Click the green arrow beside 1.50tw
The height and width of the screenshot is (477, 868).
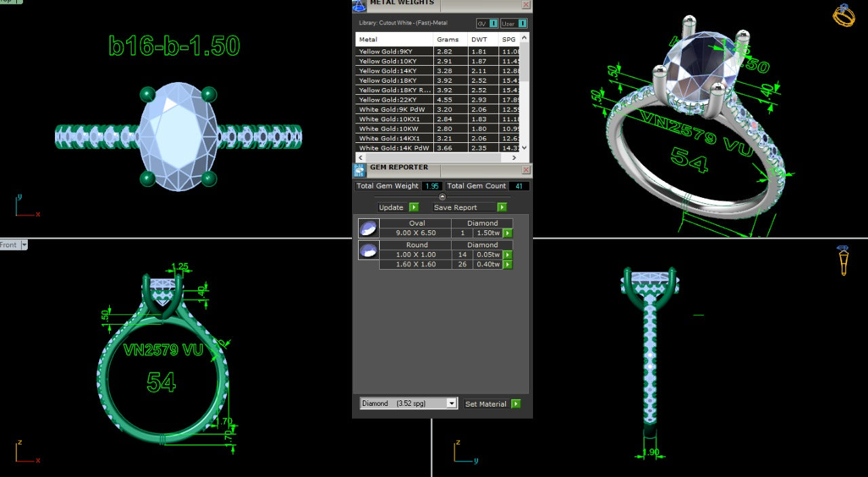507,233
